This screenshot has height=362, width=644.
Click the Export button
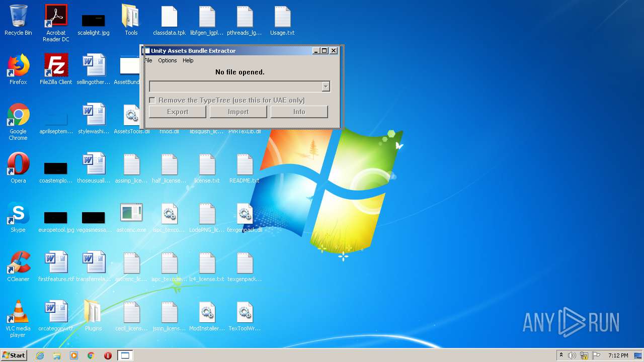click(178, 112)
